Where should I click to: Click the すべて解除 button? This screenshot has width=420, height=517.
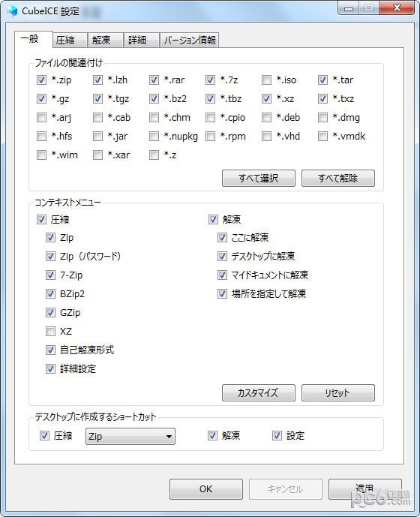coord(338,179)
